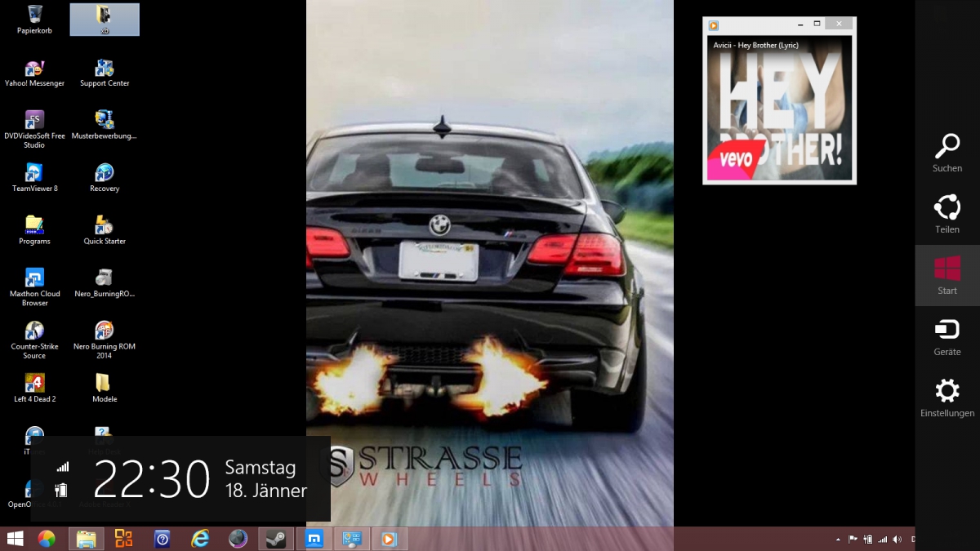Switch to Steam on the taskbar

(x=276, y=539)
